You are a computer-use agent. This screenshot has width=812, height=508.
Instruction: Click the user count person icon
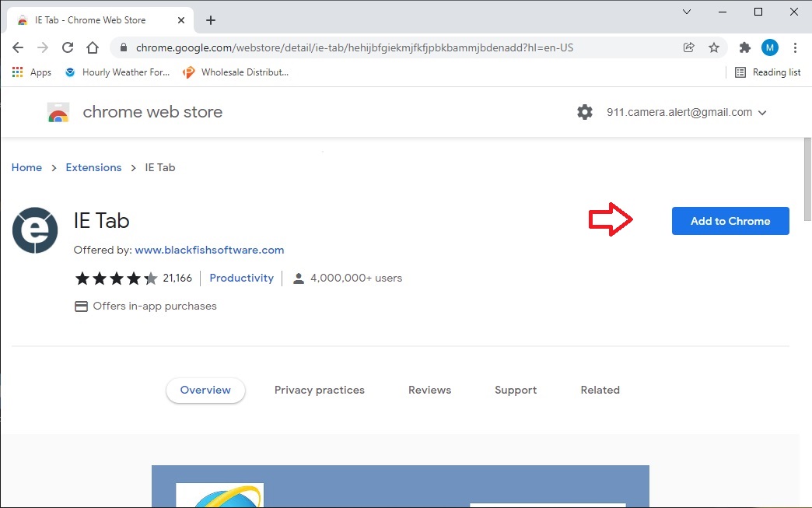point(299,278)
